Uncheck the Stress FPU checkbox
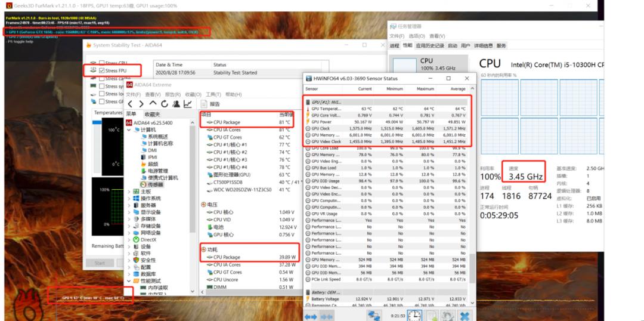 click(101, 70)
